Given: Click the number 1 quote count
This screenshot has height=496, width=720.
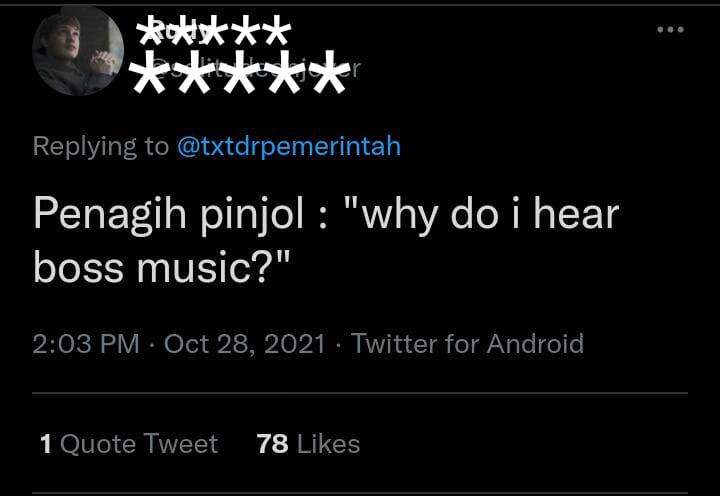Looking at the screenshot, I should coord(46,443).
